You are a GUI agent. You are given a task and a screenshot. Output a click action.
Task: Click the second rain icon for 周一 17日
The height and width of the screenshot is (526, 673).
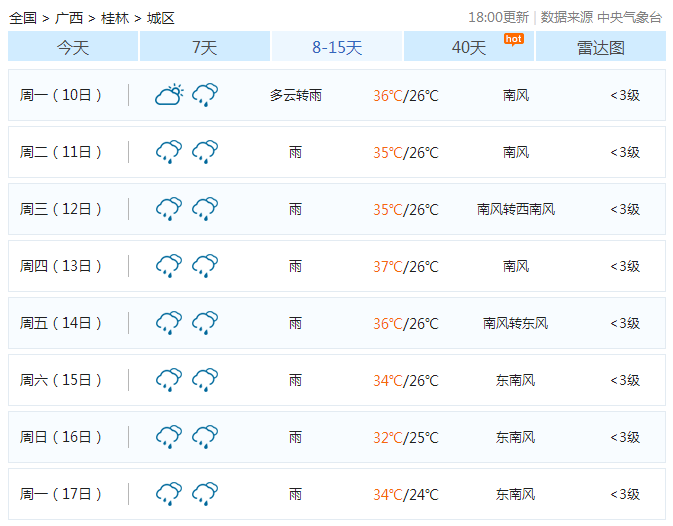coord(205,494)
